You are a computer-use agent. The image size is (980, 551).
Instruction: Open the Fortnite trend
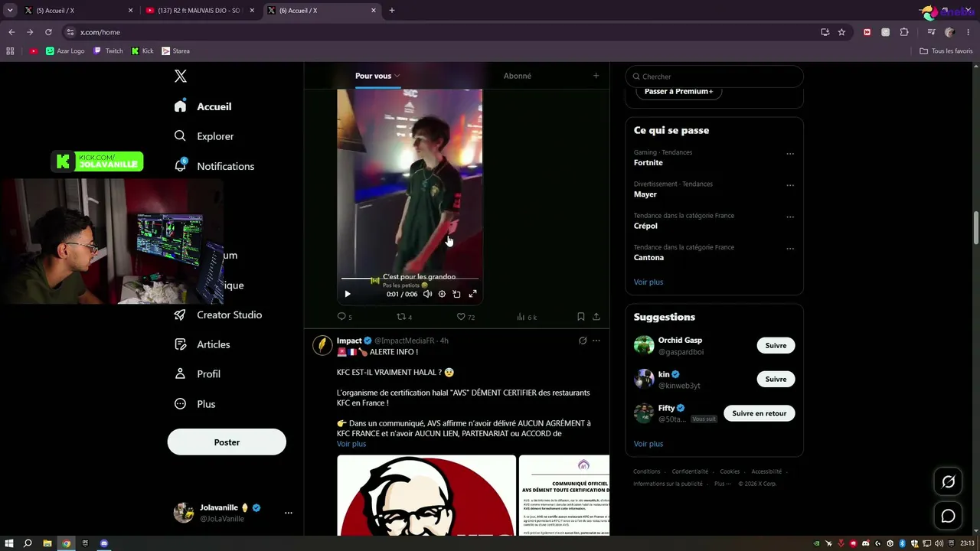coord(648,163)
